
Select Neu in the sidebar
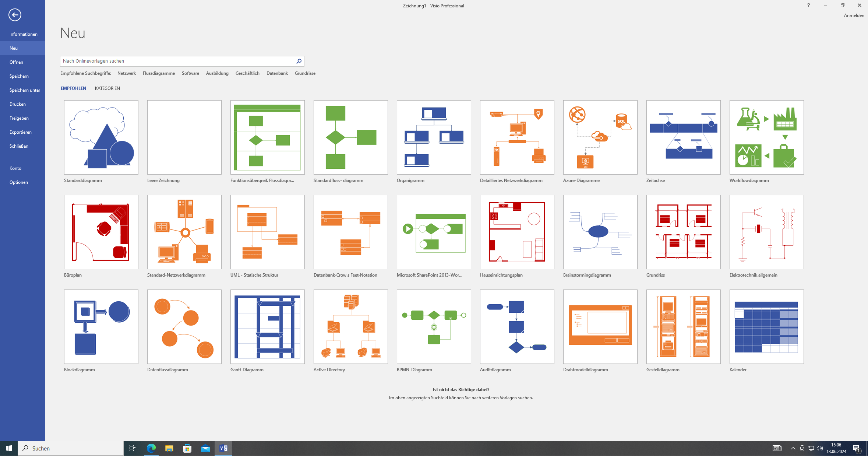22,48
